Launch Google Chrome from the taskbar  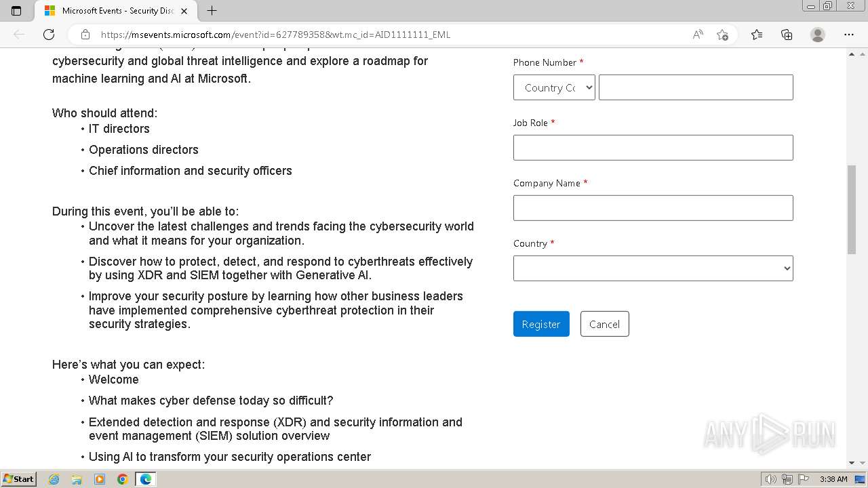point(122,479)
